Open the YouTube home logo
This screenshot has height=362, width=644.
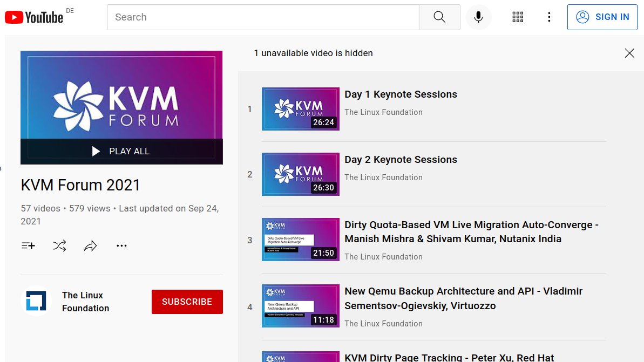pos(34,17)
